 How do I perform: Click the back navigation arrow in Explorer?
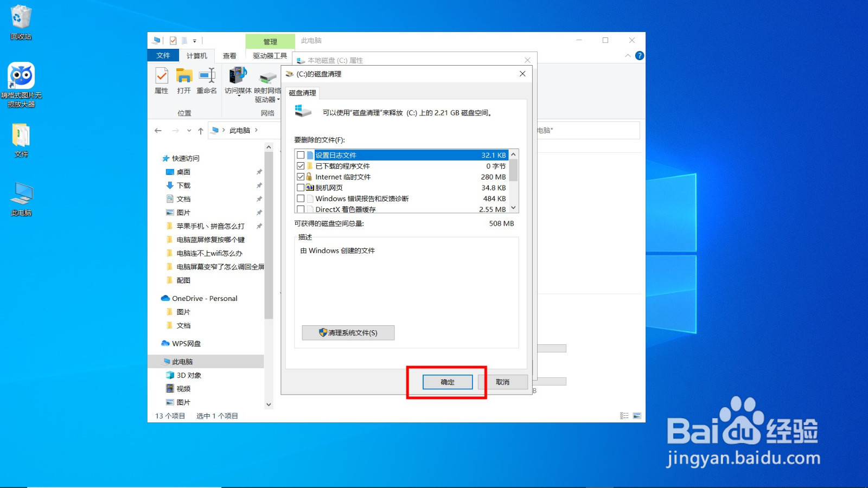(x=158, y=131)
